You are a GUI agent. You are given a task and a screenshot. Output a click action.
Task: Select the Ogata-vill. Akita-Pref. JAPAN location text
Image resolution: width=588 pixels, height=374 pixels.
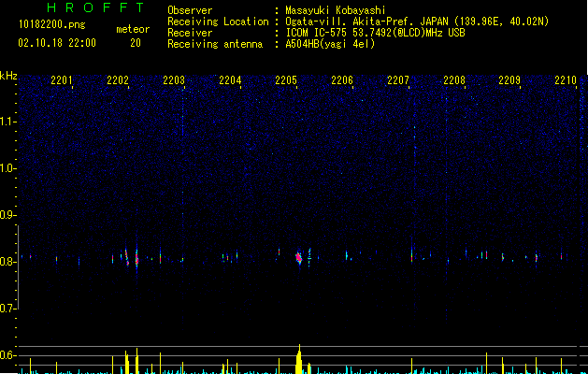(417, 22)
